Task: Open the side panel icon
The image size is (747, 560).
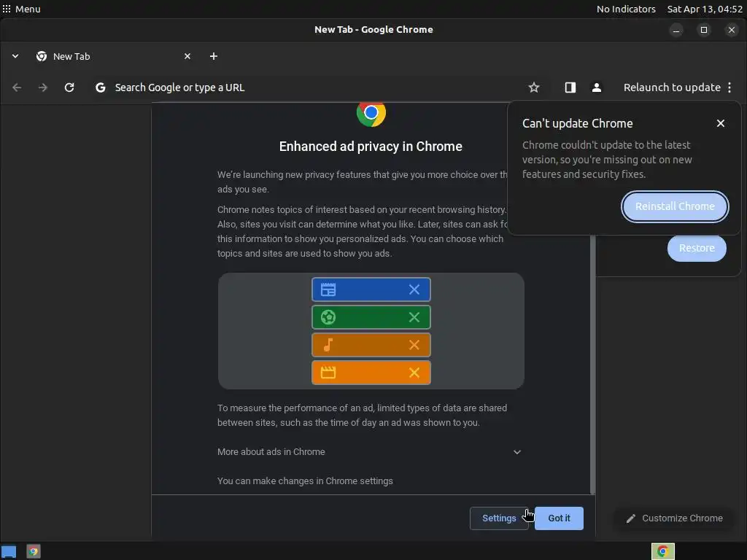Action: (570, 87)
